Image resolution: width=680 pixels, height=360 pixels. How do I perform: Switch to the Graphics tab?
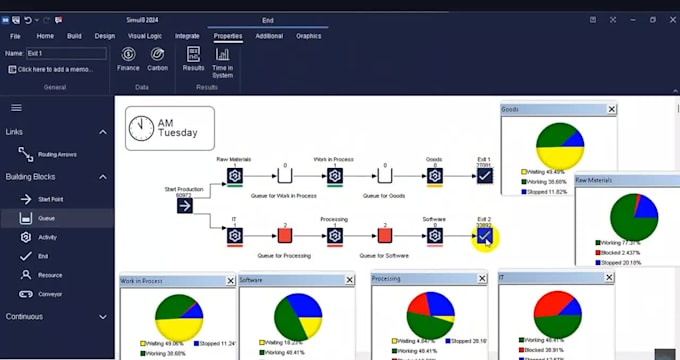[x=309, y=36]
